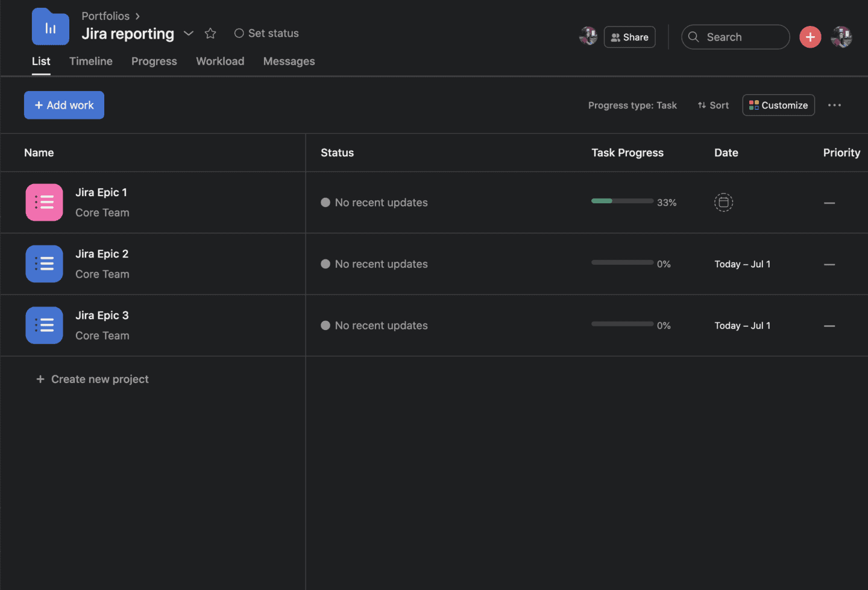The height and width of the screenshot is (590, 868).
Task: Click the blue project icon for Jira Epic 2
Action: coord(44,264)
